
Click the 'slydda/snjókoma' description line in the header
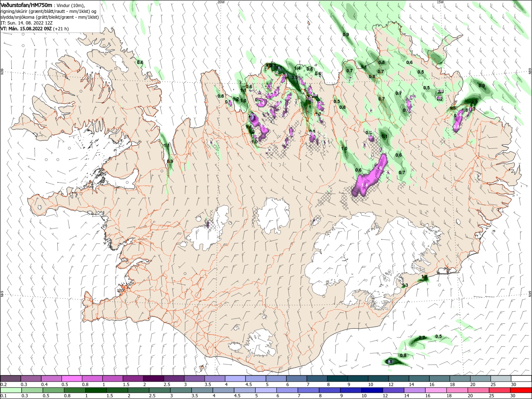49,17
